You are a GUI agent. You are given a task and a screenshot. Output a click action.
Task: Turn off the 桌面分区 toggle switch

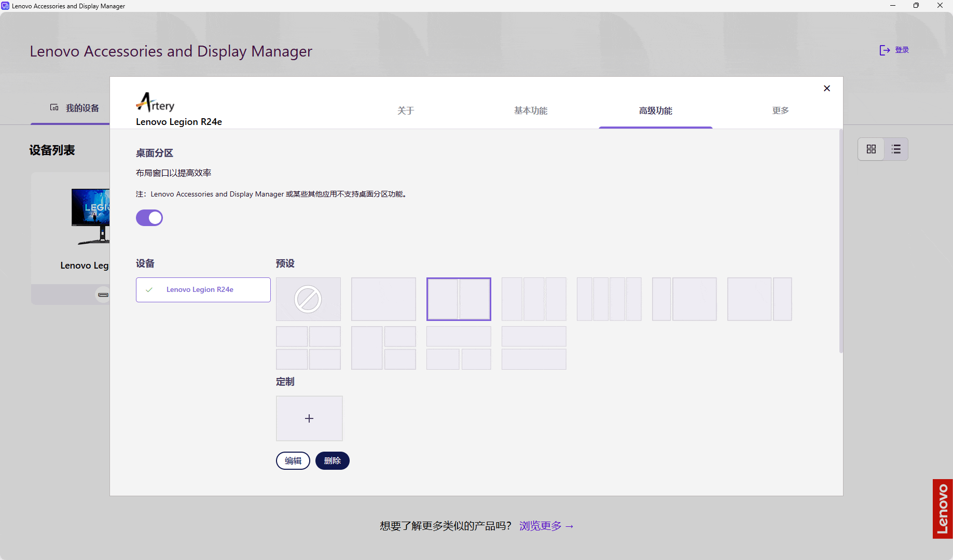[x=149, y=218]
